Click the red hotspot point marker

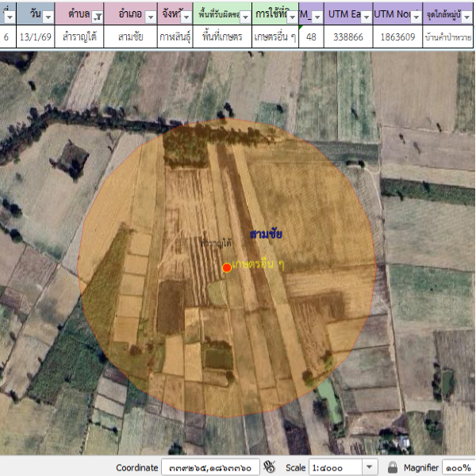click(x=227, y=268)
